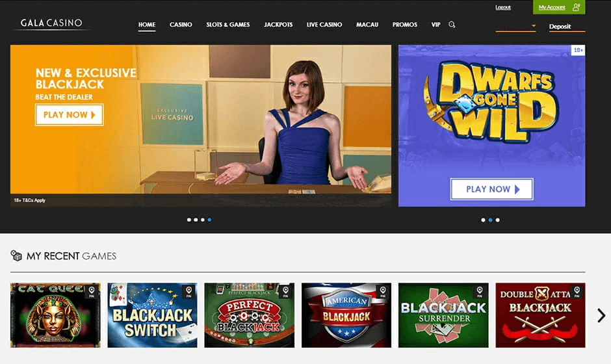Select the fourth dot of main banner carousel
The image size is (611, 364).
tap(209, 220)
